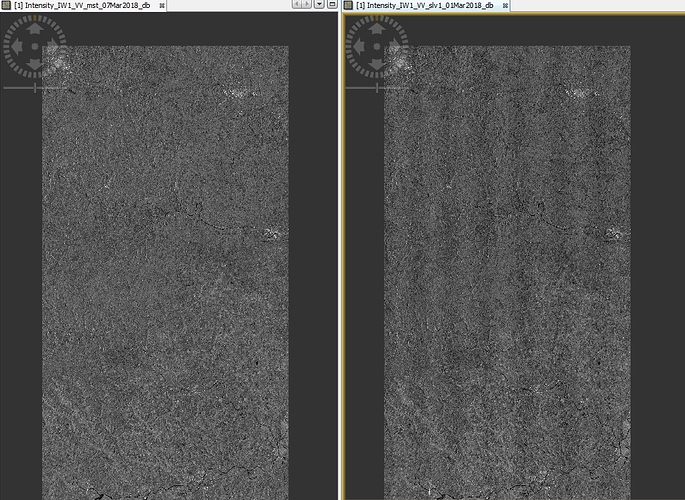685x500 pixels.
Task: Pan left in the mst_07Mar2018 view
Action: 17,46
